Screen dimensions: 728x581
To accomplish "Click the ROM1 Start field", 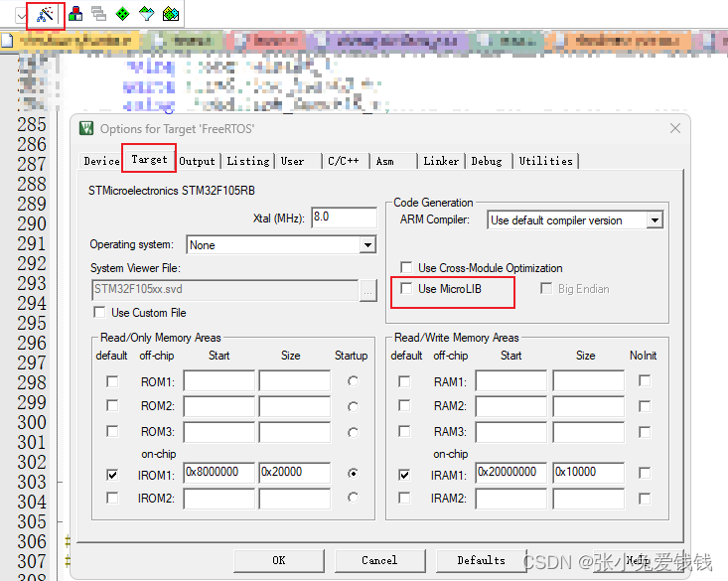I will tap(219, 380).
